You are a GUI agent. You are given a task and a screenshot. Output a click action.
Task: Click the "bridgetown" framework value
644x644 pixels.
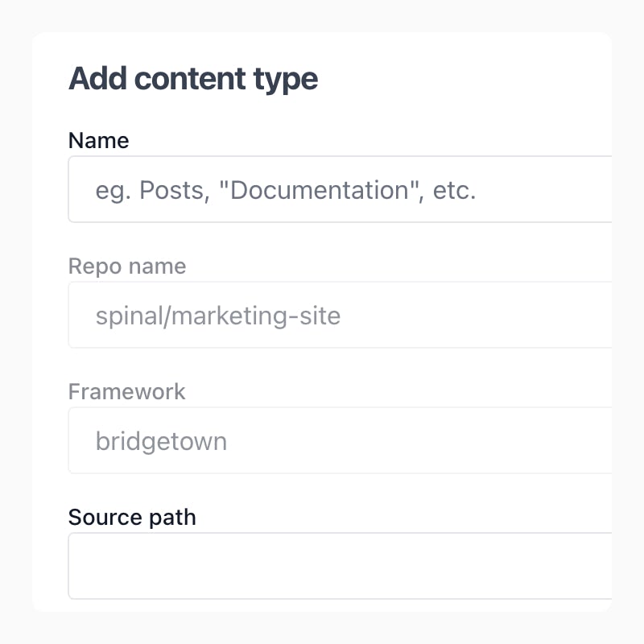coord(161,441)
